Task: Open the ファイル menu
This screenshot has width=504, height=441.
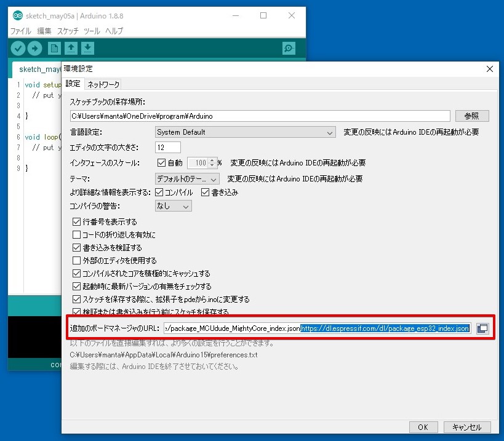Action: point(21,31)
